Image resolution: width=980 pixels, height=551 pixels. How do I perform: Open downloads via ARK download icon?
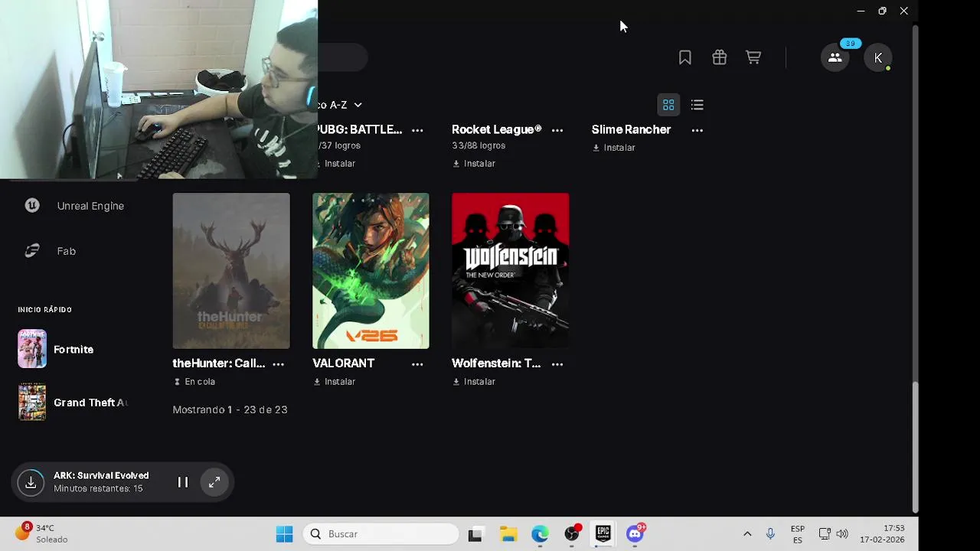pyautogui.click(x=31, y=482)
